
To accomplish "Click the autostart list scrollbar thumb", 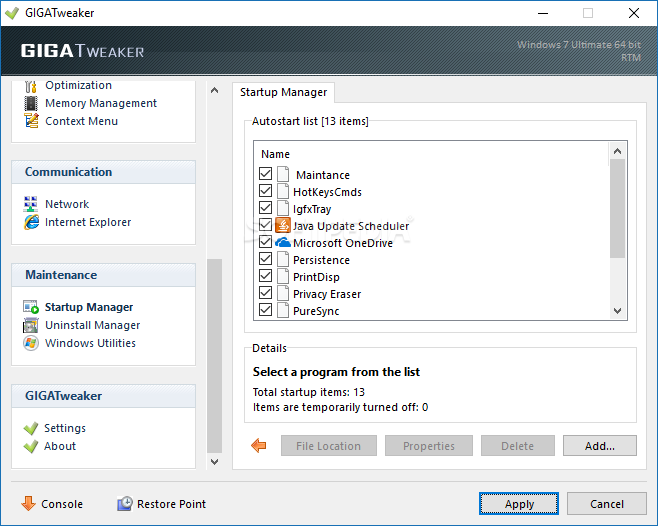I will coord(617,208).
